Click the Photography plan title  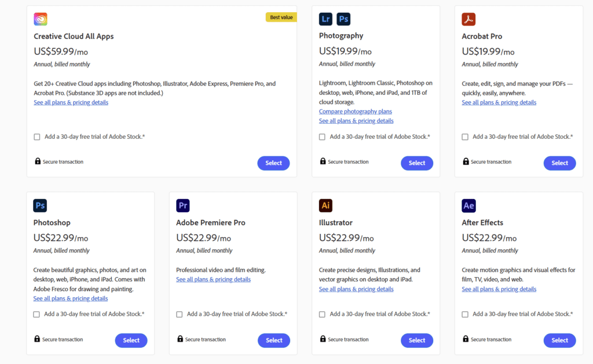(341, 36)
